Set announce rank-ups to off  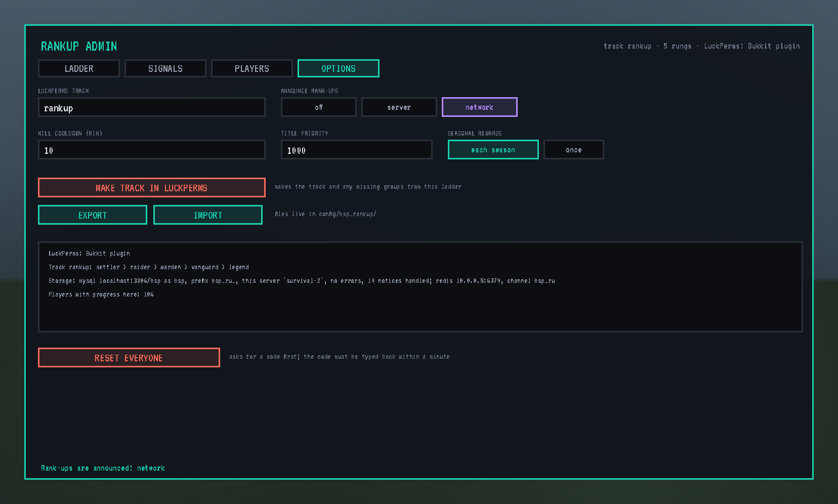(x=319, y=107)
